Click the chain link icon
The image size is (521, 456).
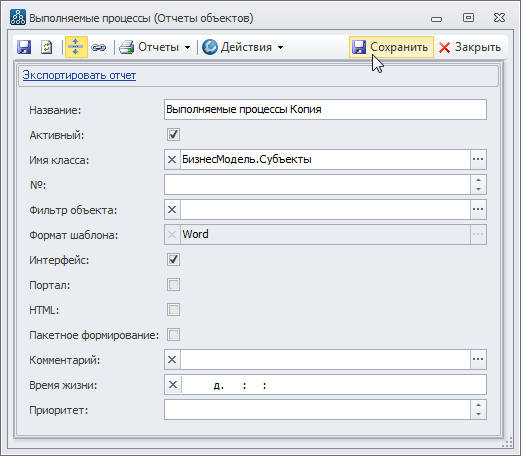click(x=99, y=47)
